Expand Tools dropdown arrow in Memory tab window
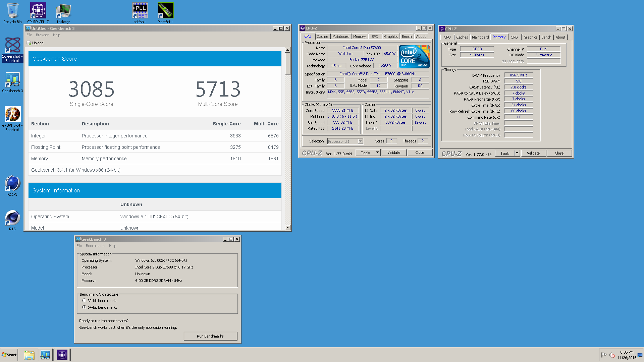The image size is (644, 362). (x=517, y=153)
